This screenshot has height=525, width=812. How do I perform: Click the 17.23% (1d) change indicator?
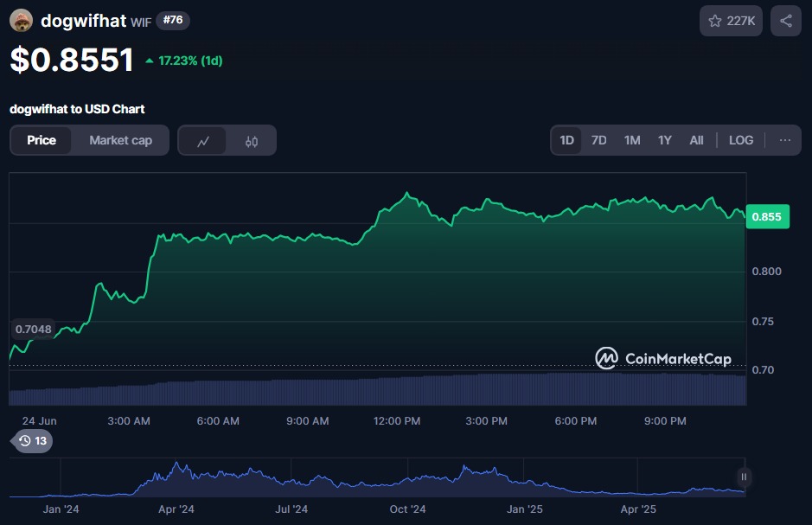pos(184,61)
